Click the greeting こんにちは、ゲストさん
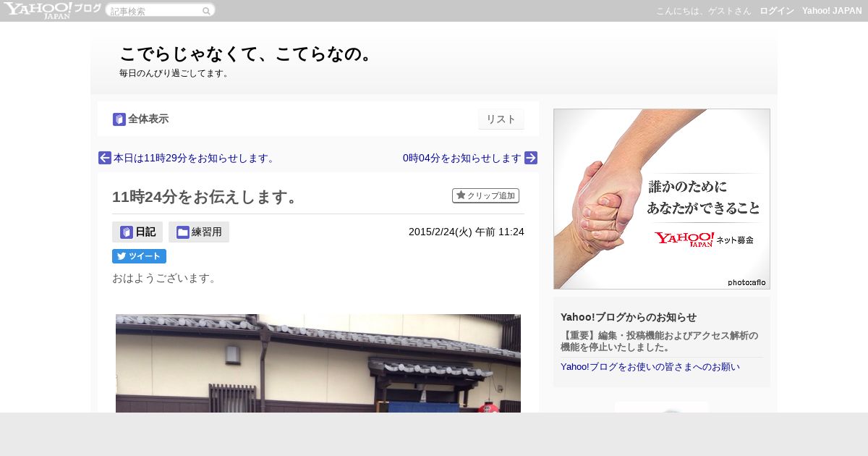This screenshot has height=456, width=868. coord(704,11)
